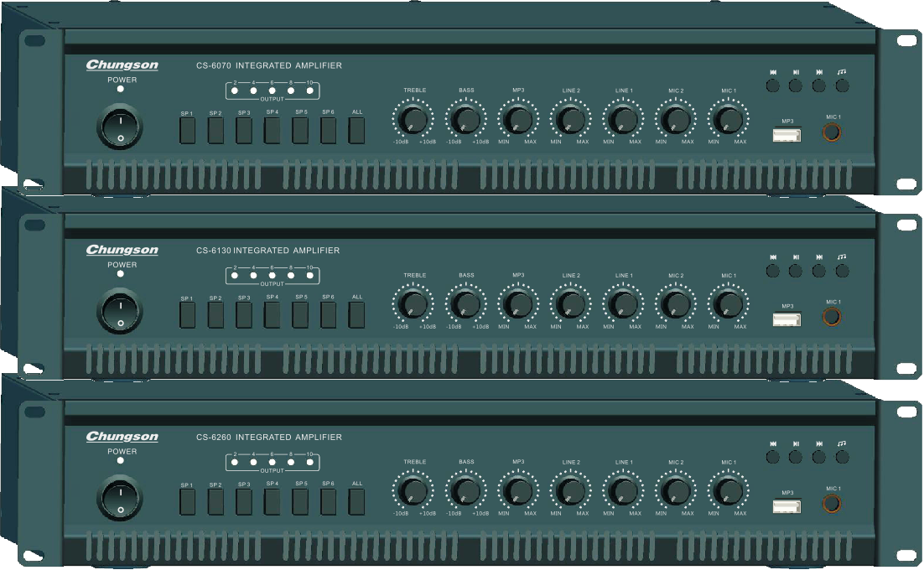Click the MP3 USB port on CS-6260
924x570 pixels.
pyautogui.click(x=786, y=507)
